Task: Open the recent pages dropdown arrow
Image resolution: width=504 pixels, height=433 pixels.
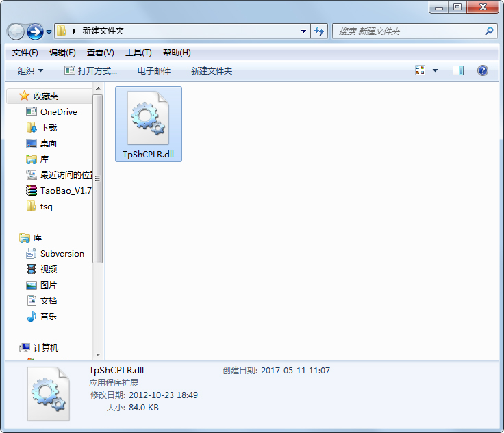Action: tap(49, 31)
